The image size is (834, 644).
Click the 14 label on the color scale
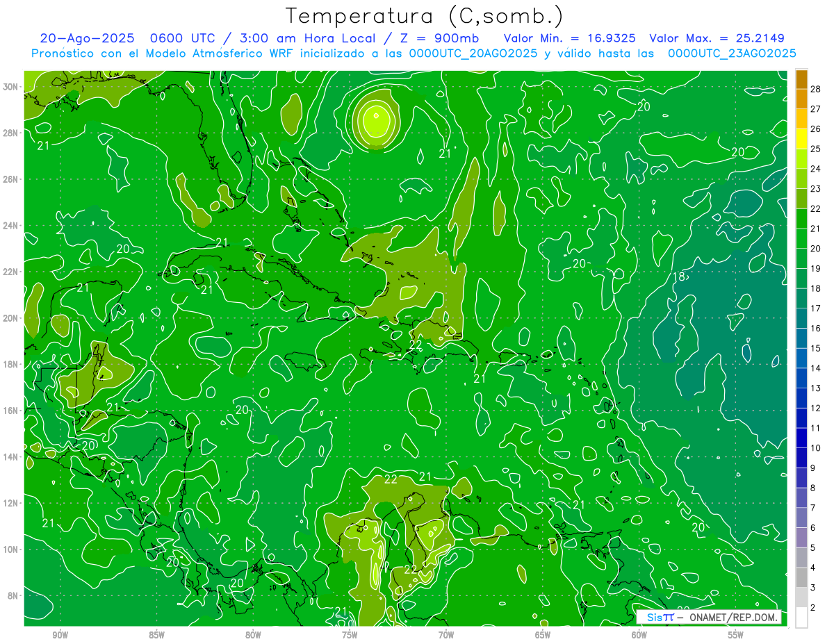(x=816, y=368)
